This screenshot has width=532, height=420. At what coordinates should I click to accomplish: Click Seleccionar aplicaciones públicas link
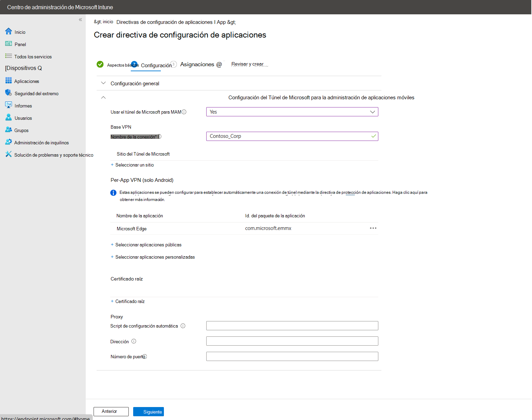[x=148, y=245]
